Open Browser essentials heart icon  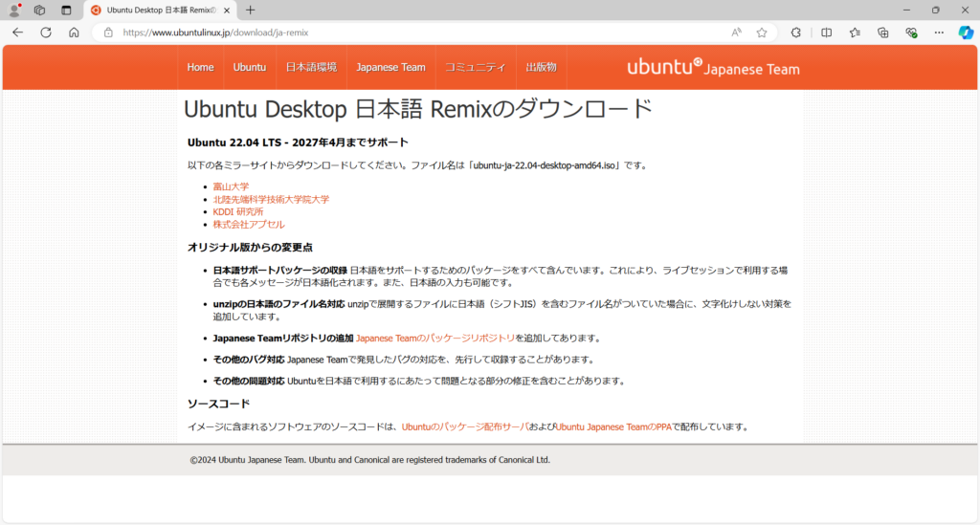(911, 33)
